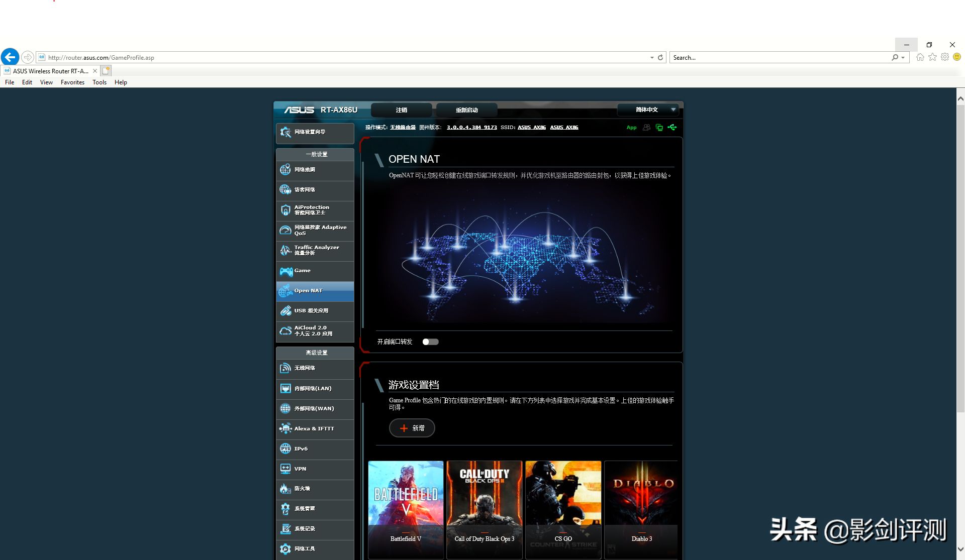Open the WAN settings globe icon
The height and width of the screenshot is (560, 965).
click(x=285, y=409)
